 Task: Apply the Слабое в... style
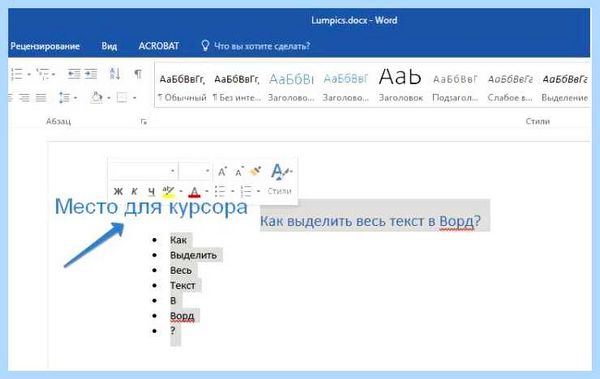coord(510,87)
